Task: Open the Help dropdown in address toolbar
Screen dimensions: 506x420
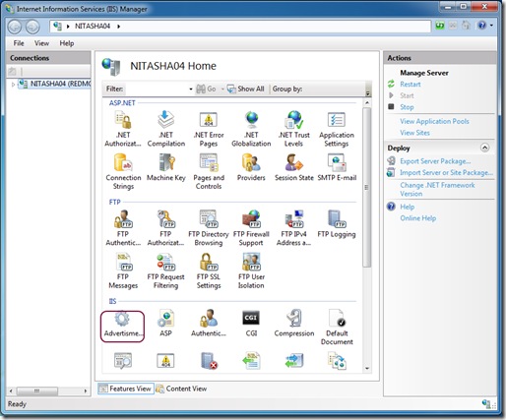Action: tap(491, 26)
